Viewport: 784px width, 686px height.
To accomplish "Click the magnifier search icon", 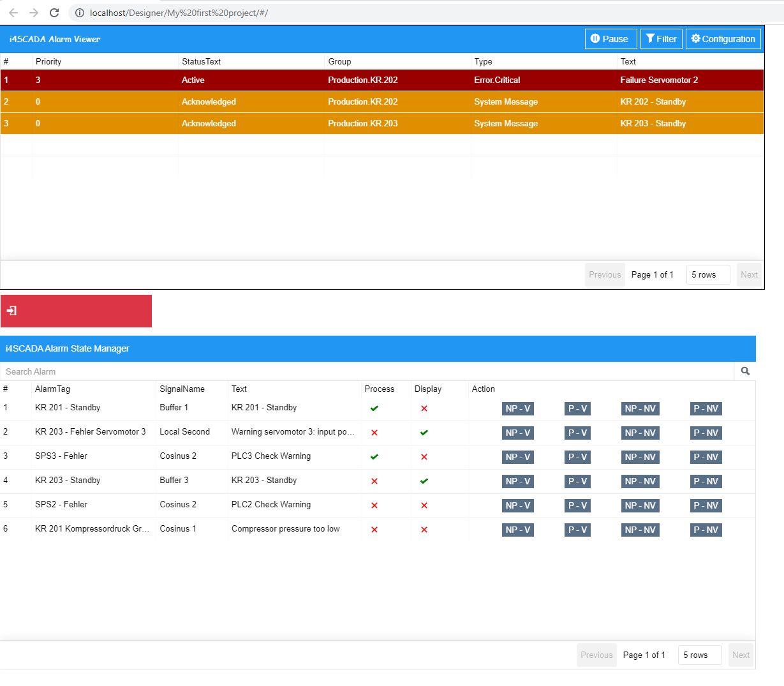I will click(745, 371).
